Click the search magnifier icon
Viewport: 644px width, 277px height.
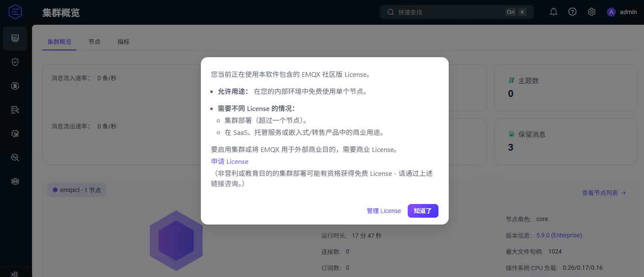coord(390,12)
